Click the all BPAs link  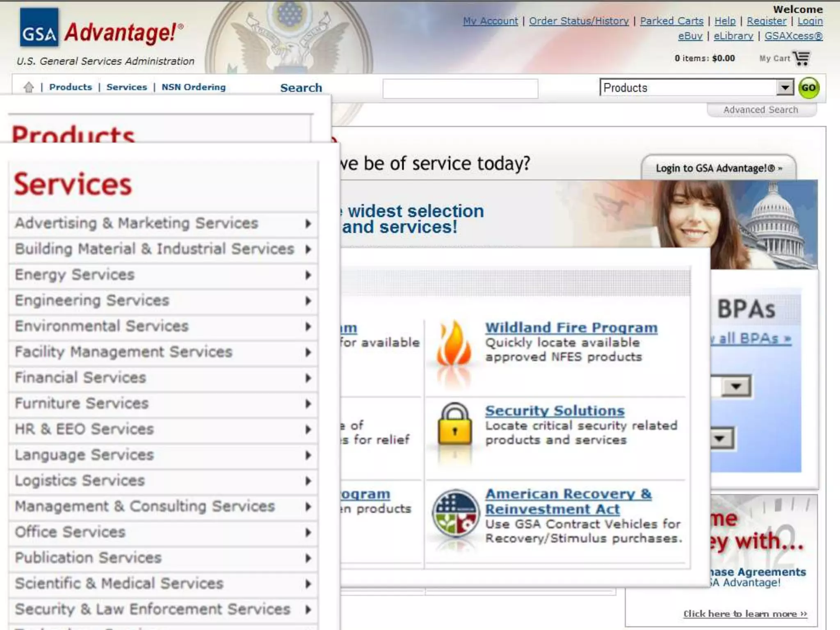pyautogui.click(x=751, y=339)
